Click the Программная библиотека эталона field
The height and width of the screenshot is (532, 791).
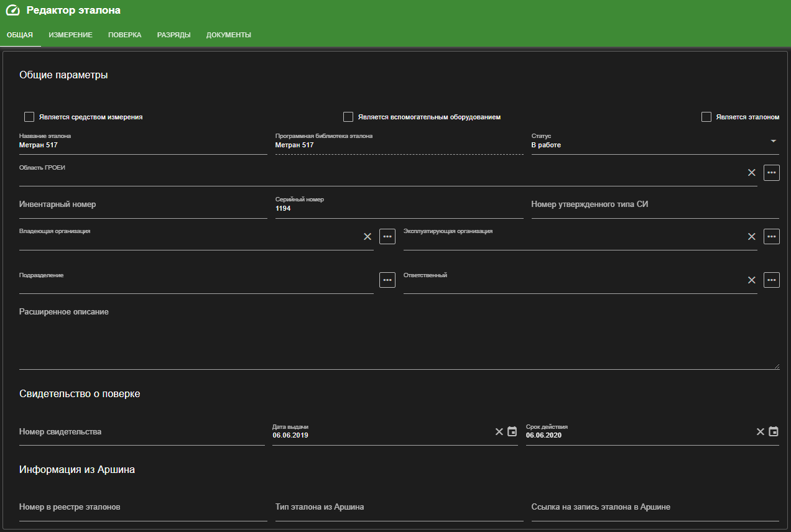399,144
